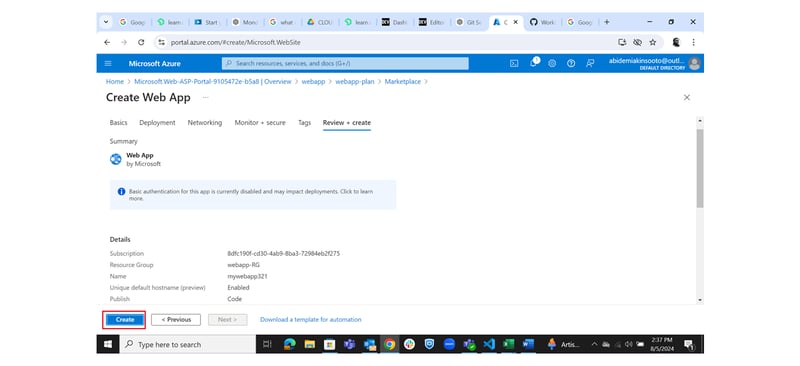
Task: Click the site information icon in address bar
Action: tap(162, 42)
